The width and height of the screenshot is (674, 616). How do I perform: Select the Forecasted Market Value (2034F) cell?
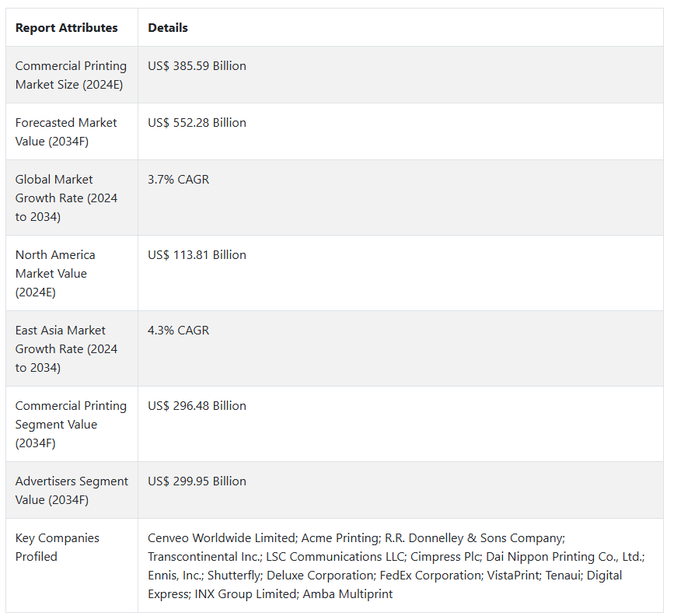pos(66,132)
